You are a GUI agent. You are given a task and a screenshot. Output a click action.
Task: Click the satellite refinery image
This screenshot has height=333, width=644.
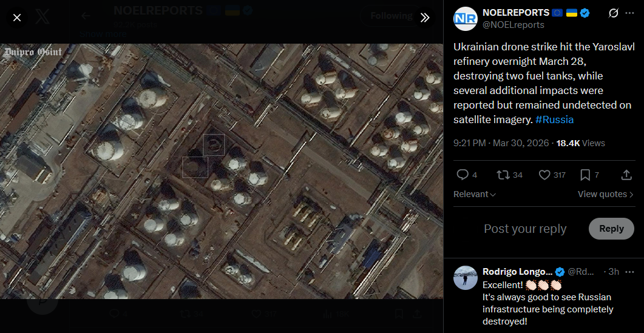(222, 171)
